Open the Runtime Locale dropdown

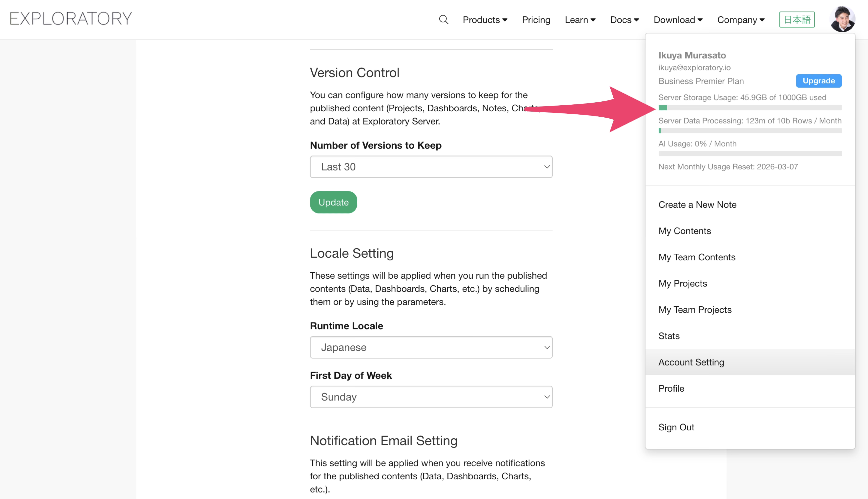pyautogui.click(x=431, y=347)
